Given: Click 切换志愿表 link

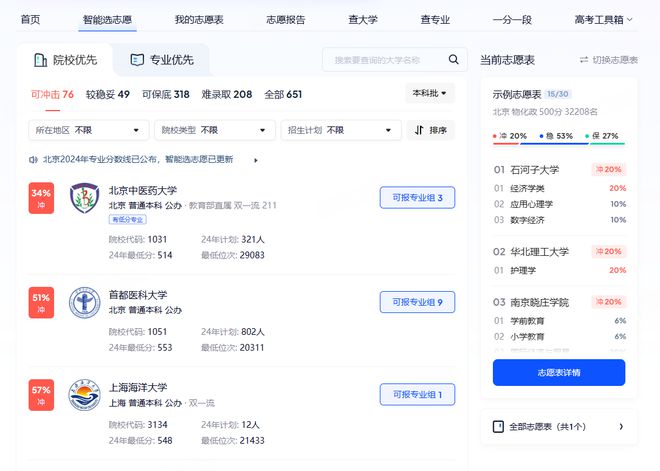Looking at the screenshot, I should [609, 60].
